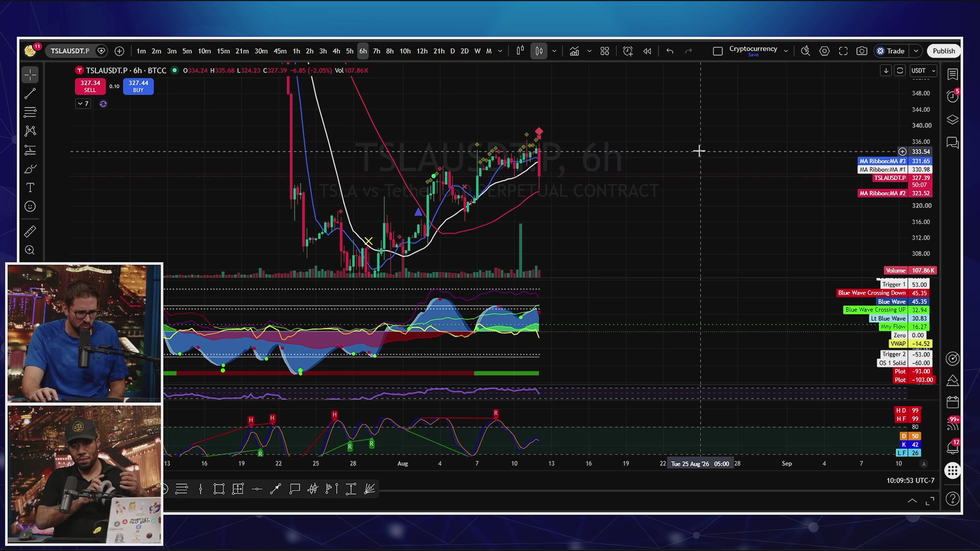Activate the zoom in tool
This screenshot has height=551, width=980.
click(x=30, y=250)
